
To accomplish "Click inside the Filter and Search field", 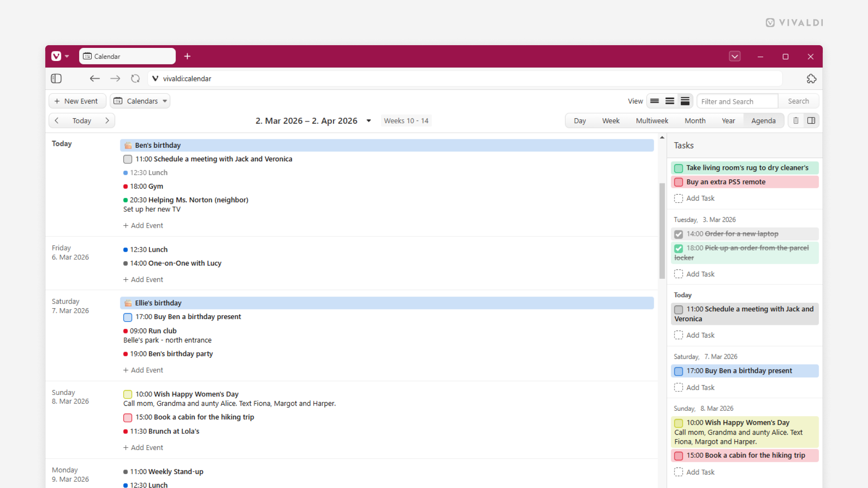I will point(737,101).
